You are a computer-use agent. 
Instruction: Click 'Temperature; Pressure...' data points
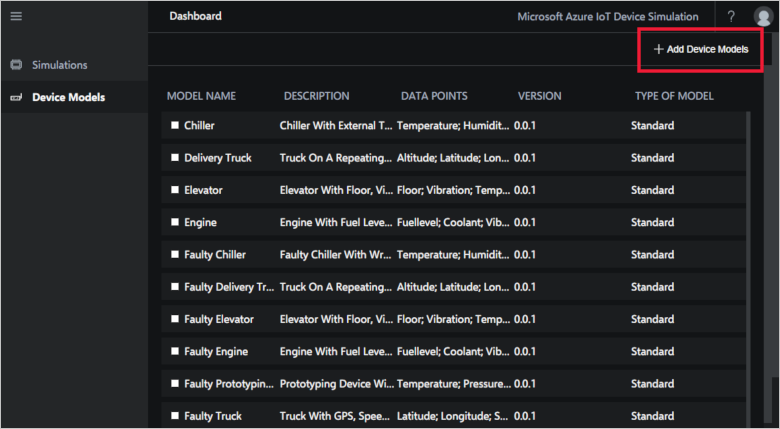pos(454,384)
